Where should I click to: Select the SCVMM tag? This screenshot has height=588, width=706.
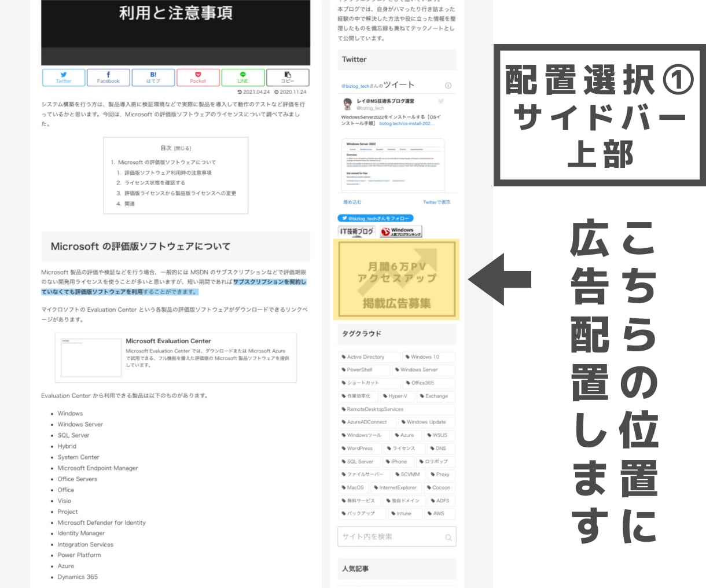tap(410, 475)
